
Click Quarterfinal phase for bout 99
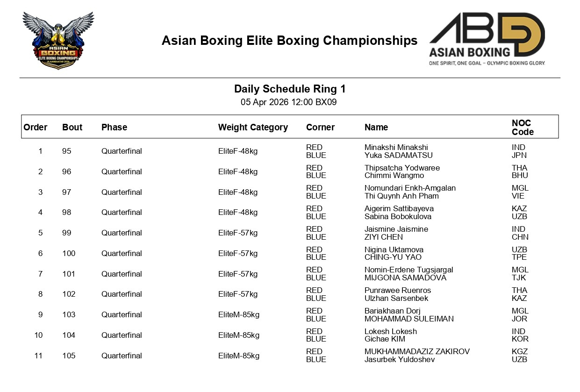[x=122, y=233]
